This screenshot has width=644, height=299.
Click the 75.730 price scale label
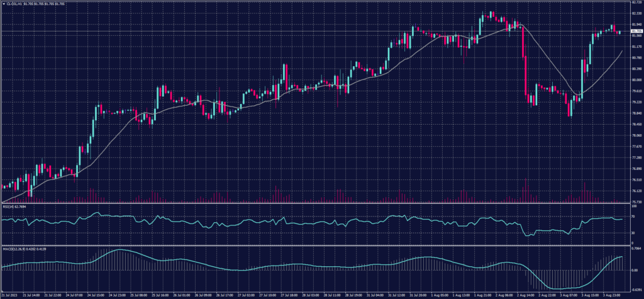point(635,201)
